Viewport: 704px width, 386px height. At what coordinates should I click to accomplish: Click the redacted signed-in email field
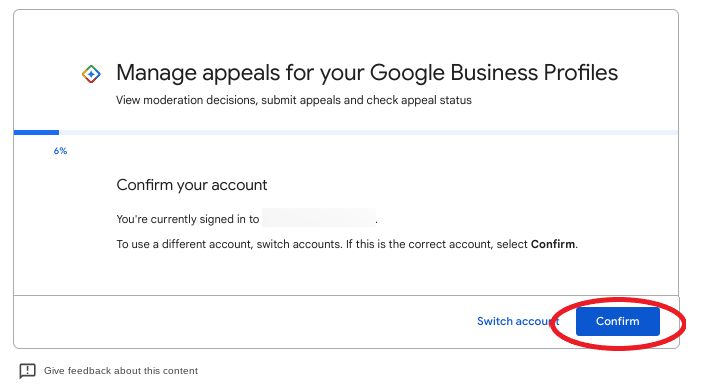[319, 218]
